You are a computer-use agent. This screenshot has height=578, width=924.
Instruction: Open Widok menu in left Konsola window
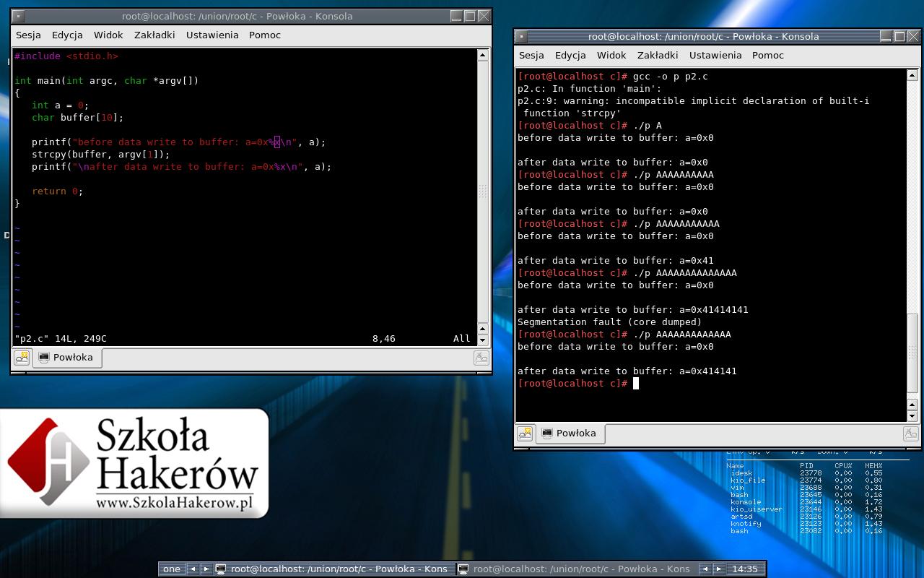(108, 35)
